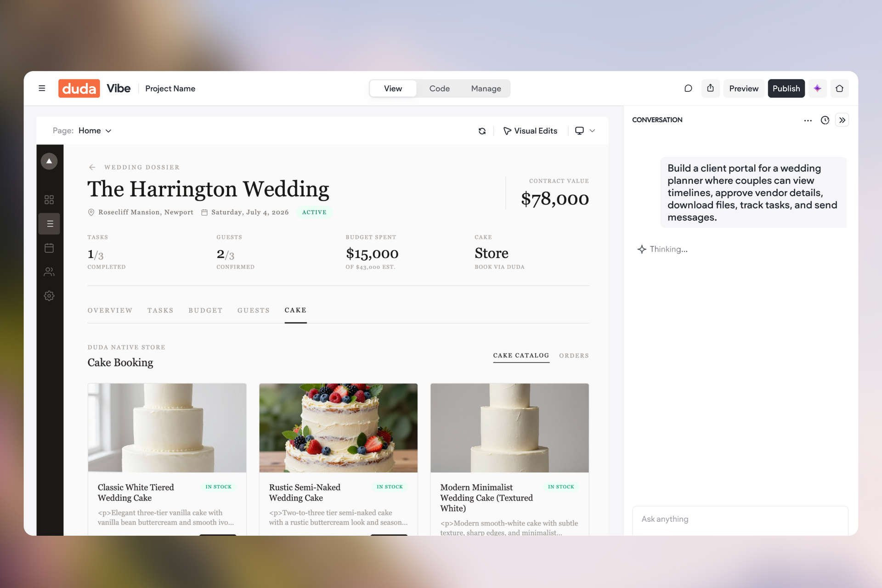
Task: Click the IN STOCK badge on Classic White cake
Action: point(219,487)
